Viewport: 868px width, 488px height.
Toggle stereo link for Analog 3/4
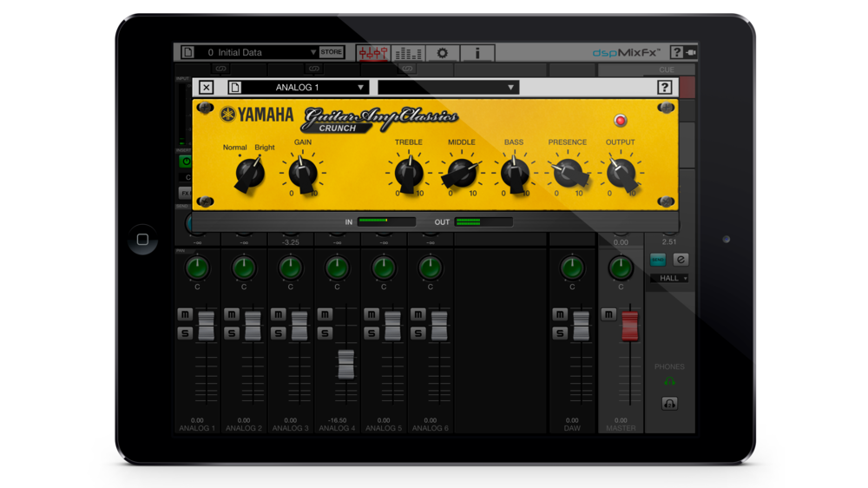tap(314, 69)
